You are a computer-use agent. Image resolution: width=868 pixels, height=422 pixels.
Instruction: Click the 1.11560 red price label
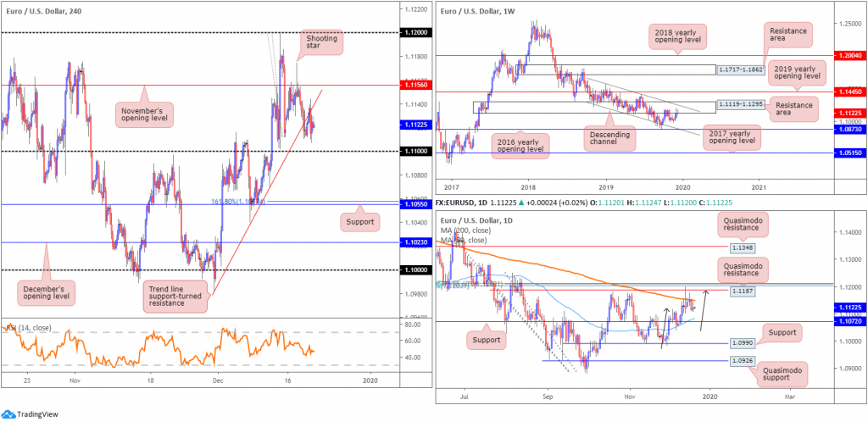(x=415, y=86)
